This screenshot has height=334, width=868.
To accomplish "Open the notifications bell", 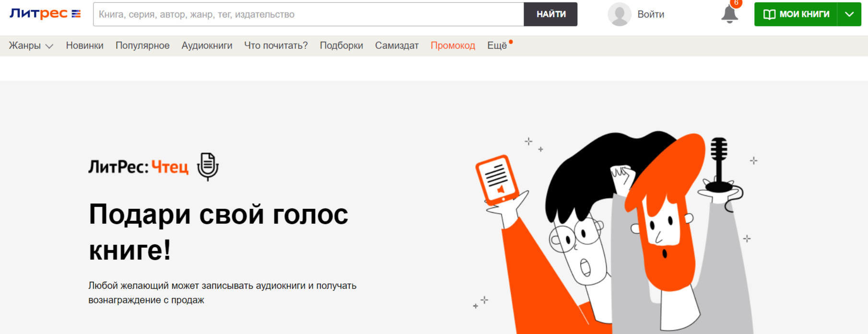I will pos(729,14).
